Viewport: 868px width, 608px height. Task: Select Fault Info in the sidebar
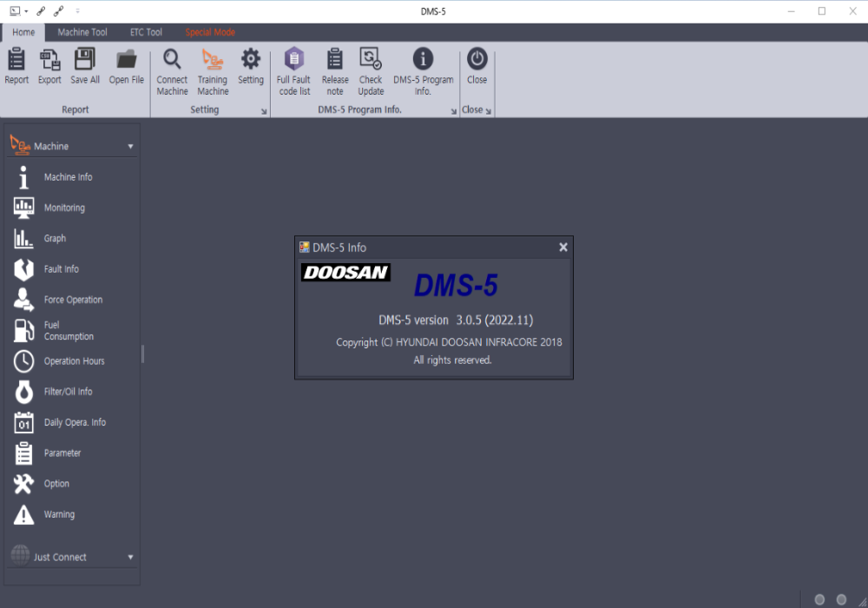click(x=61, y=268)
